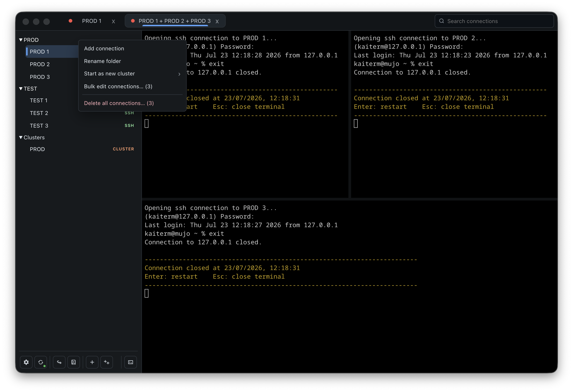
Task: Open the playbook book icon
Action: (74, 362)
